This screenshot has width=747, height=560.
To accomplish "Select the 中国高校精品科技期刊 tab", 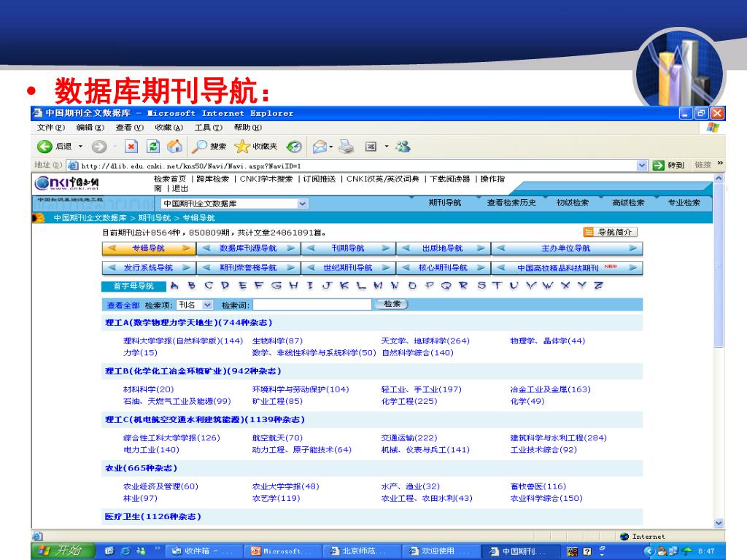I will coord(566,268).
